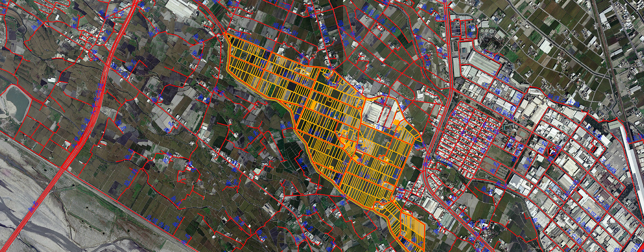The height and width of the screenshot is (252, 644).
Task: Click the 工六路 road label
Action: pyautogui.click(x=574, y=236)
